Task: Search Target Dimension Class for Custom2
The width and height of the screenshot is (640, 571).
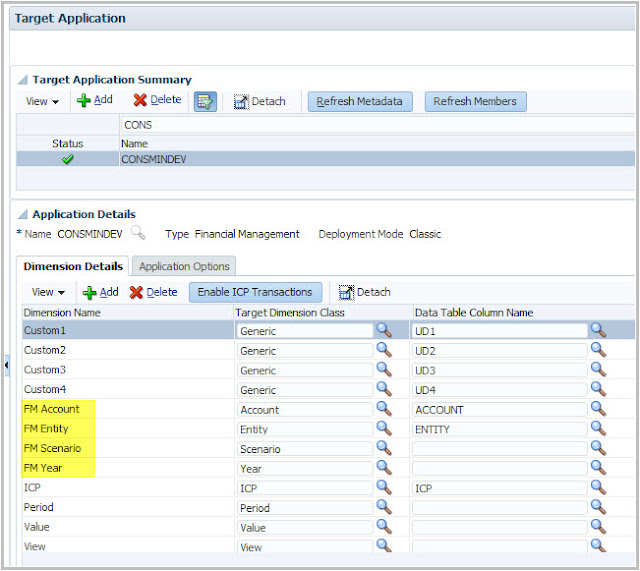Action: (x=384, y=350)
